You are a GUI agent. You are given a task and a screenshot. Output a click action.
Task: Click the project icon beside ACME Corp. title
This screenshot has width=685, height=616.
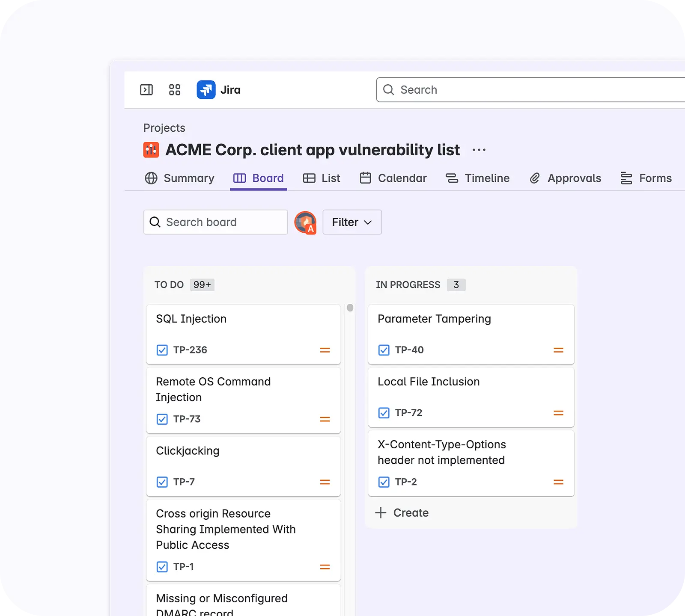[151, 150]
